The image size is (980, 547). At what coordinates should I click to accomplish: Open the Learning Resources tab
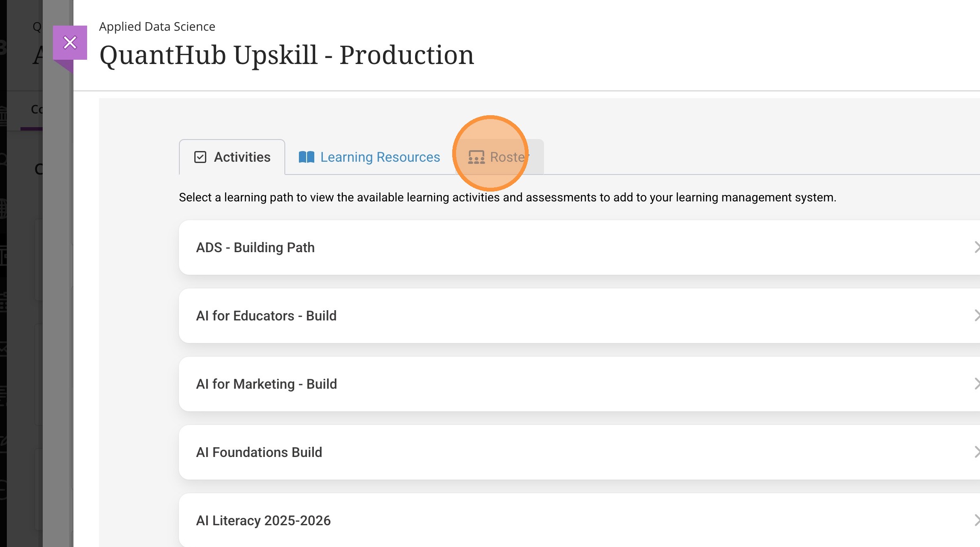click(380, 157)
